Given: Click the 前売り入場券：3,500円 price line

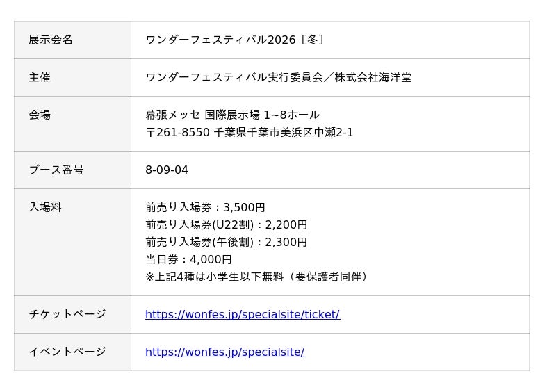Looking at the screenshot, I should [205, 207].
